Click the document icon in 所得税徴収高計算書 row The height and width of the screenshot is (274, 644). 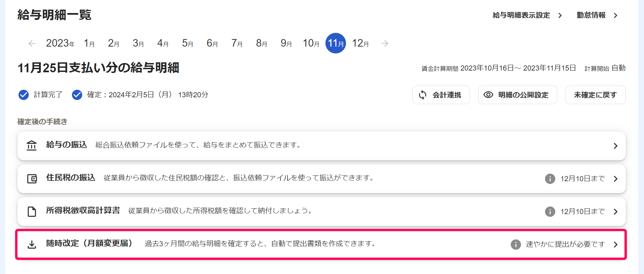pyautogui.click(x=32, y=212)
